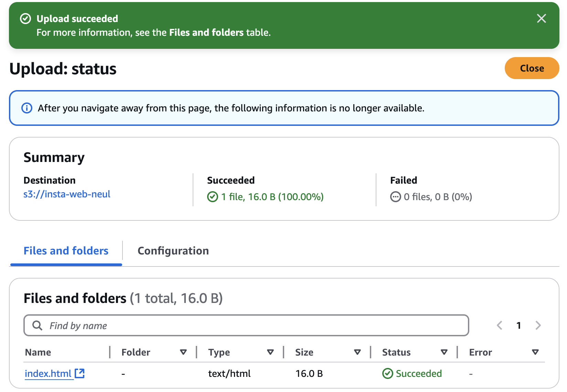Select the Files and folders tab

coord(66,251)
